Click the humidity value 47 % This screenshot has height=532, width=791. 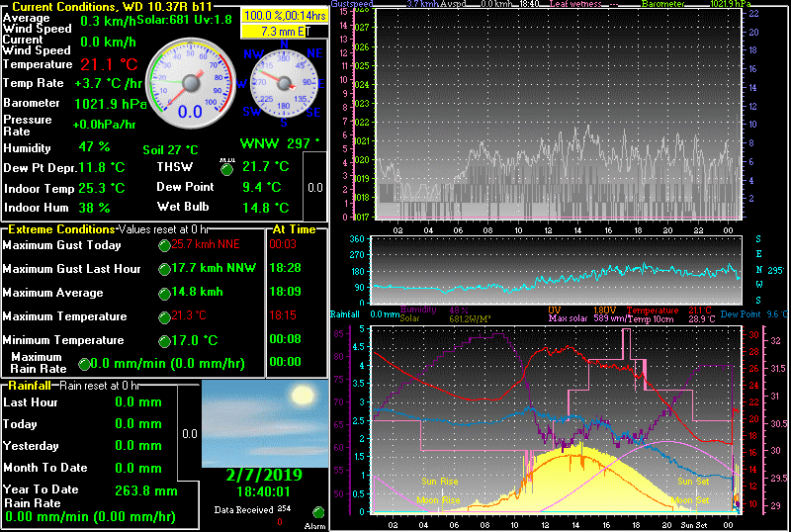[94, 147]
